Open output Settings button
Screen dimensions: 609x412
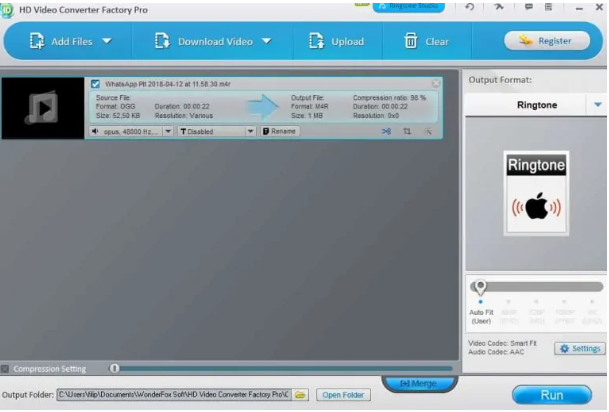(x=580, y=349)
